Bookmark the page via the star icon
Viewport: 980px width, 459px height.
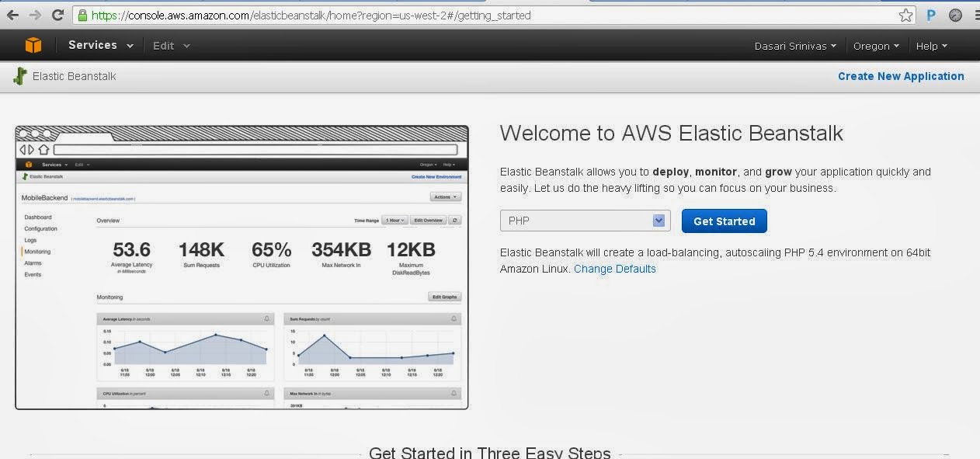click(x=905, y=14)
